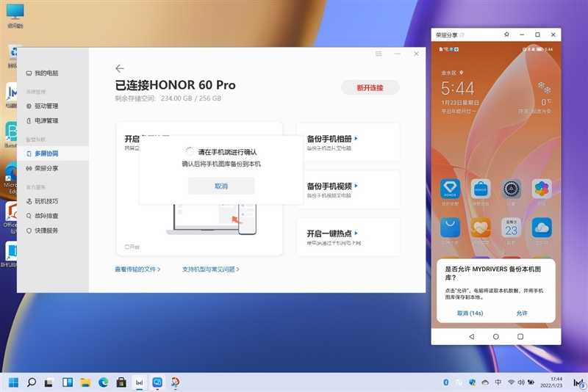Click the multi-screen collaboration taskbar icon
The image size is (588, 392).
pyautogui.click(x=157, y=382)
